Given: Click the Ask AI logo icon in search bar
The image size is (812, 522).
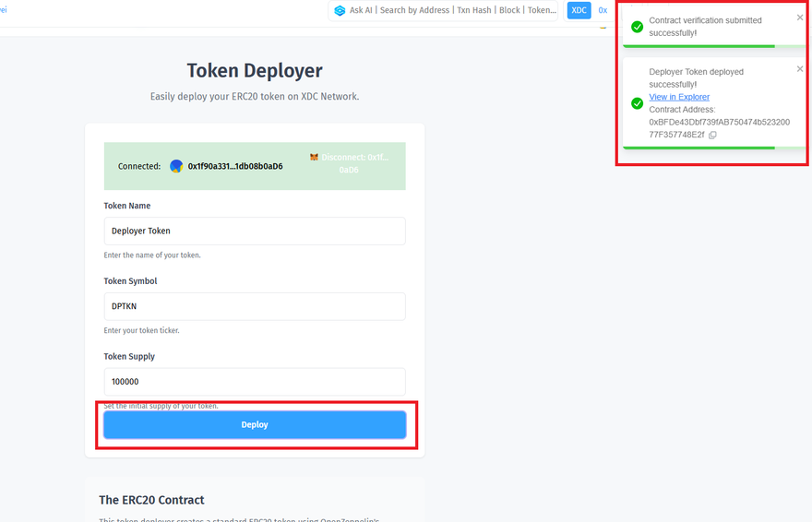Looking at the screenshot, I should coord(340,10).
